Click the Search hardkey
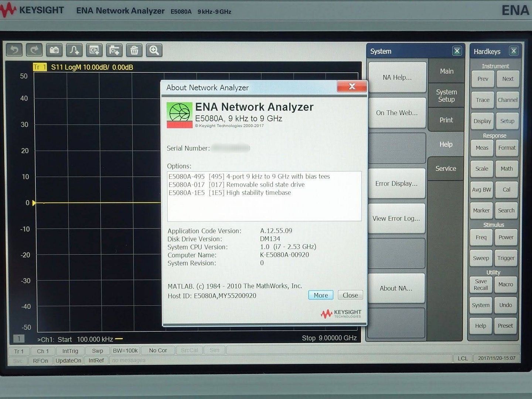This screenshot has height=399, width=532. tap(506, 210)
